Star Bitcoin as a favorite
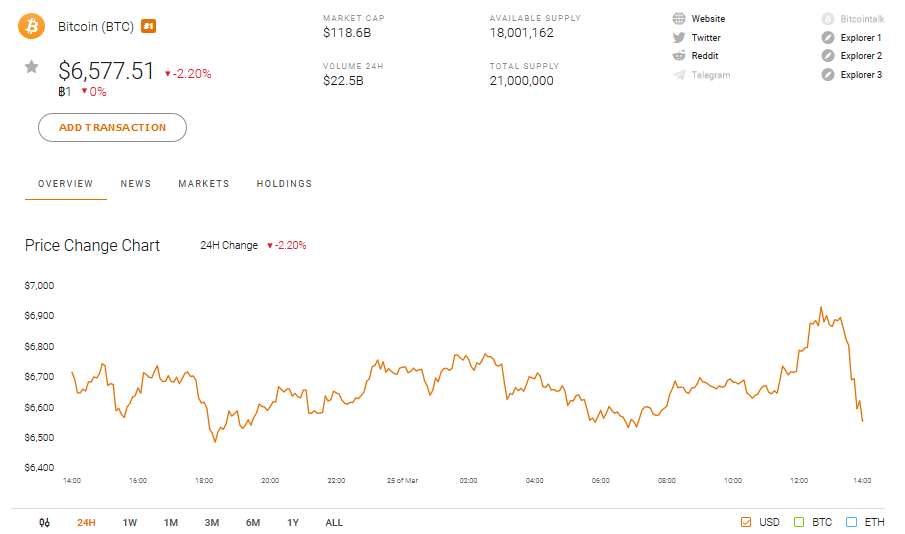The height and width of the screenshot is (534, 905). click(x=32, y=67)
